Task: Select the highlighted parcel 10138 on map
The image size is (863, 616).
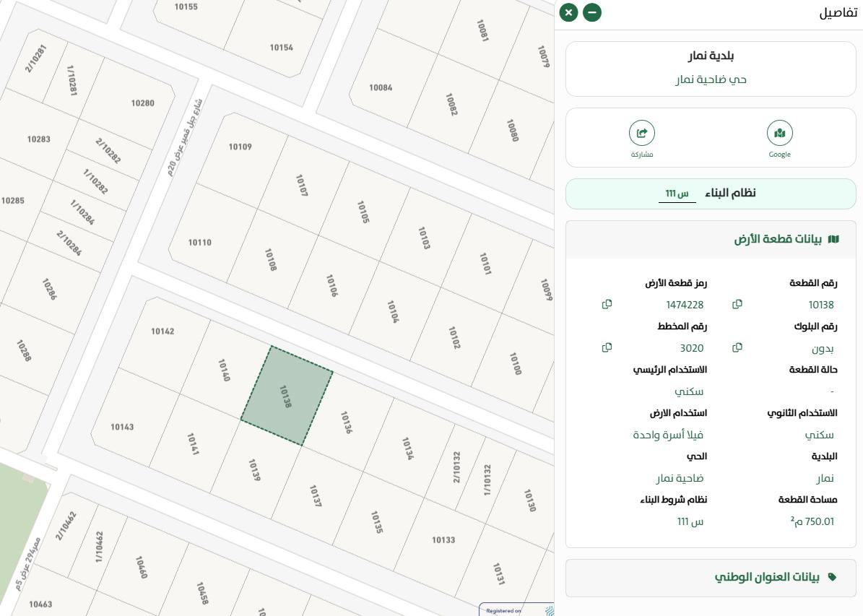Action: [x=286, y=396]
